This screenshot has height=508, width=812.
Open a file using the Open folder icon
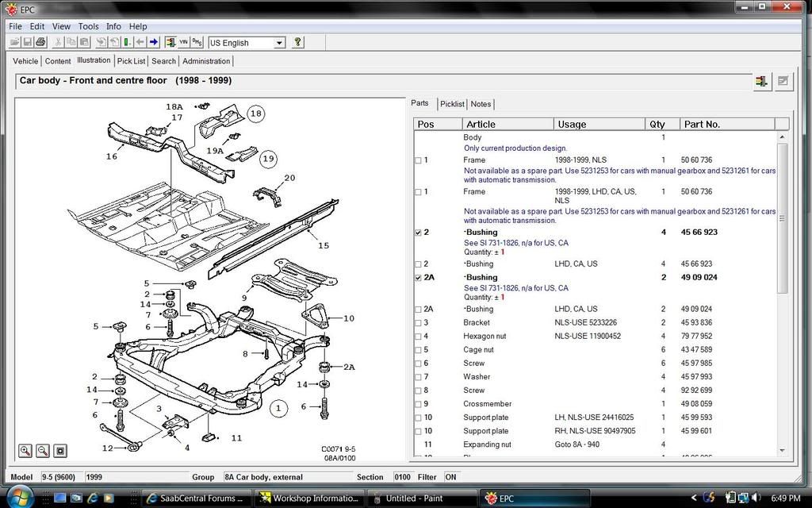coord(17,42)
